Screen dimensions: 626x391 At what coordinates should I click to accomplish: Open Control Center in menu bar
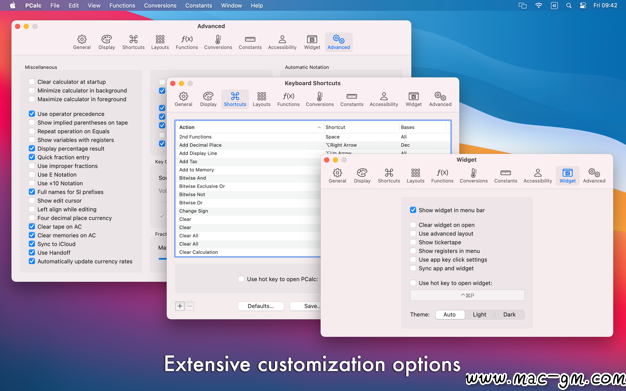click(x=583, y=6)
